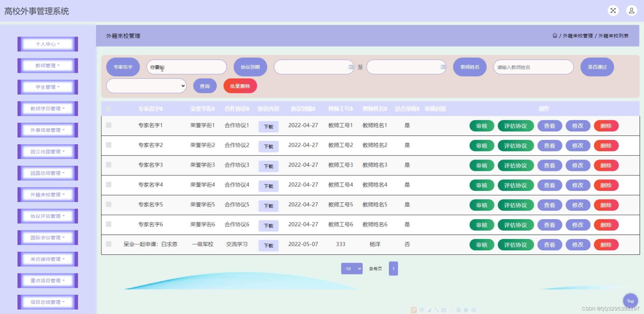The image size is (644, 314).
Task: Click 删除 for 专家名字5 row
Action: pyautogui.click(x=606, y=205)
